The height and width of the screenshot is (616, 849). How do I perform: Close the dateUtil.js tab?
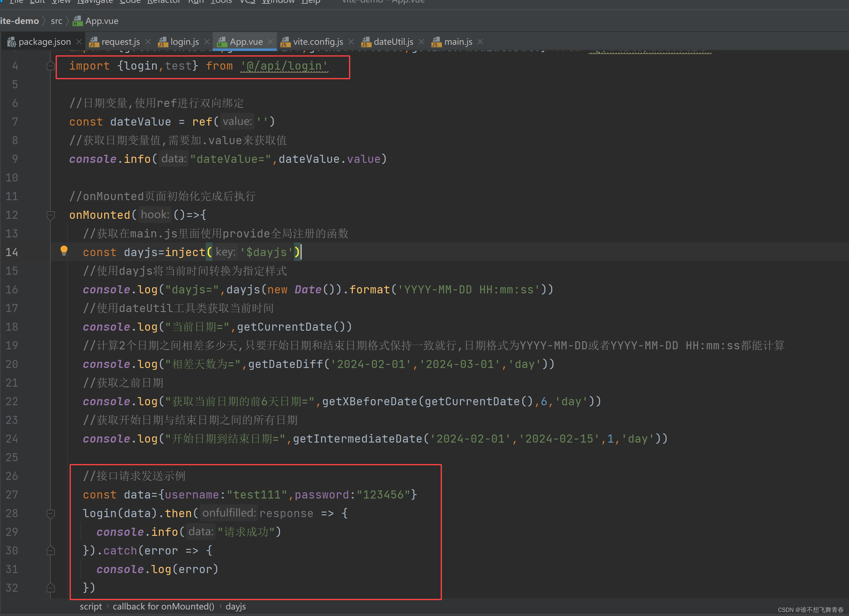pyautogui.click(x=421, y=42)
